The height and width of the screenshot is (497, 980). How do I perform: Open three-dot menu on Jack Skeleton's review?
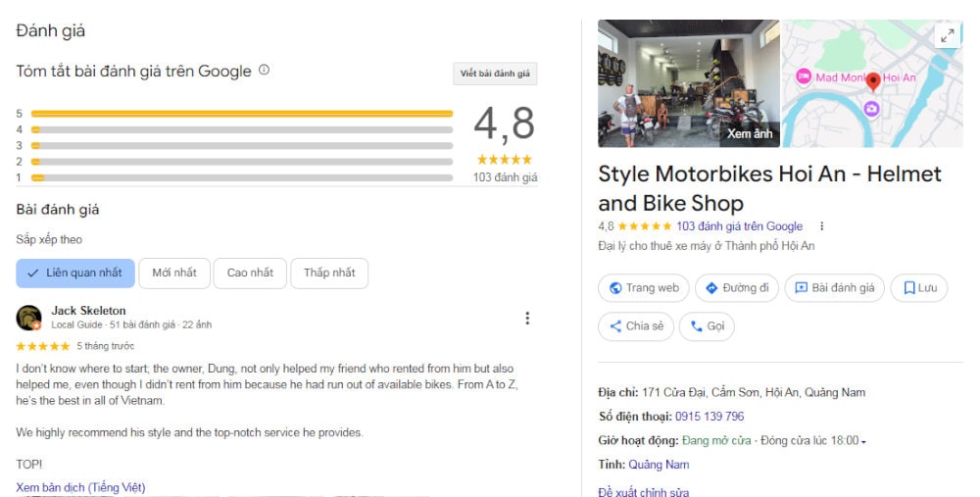coord(527,319)
